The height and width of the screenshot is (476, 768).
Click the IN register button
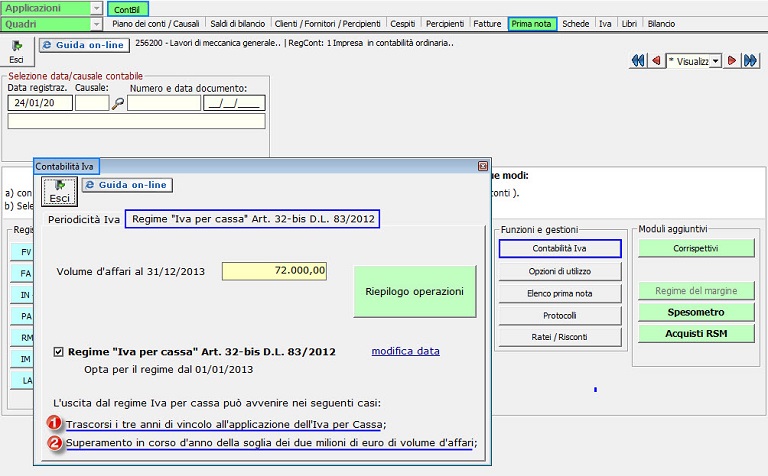click(x=22, y=295)
